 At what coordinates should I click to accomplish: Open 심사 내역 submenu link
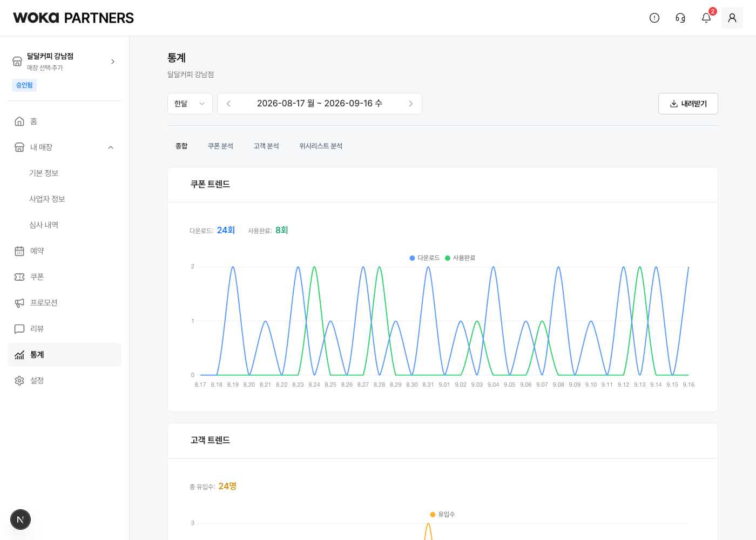(44, 225)
